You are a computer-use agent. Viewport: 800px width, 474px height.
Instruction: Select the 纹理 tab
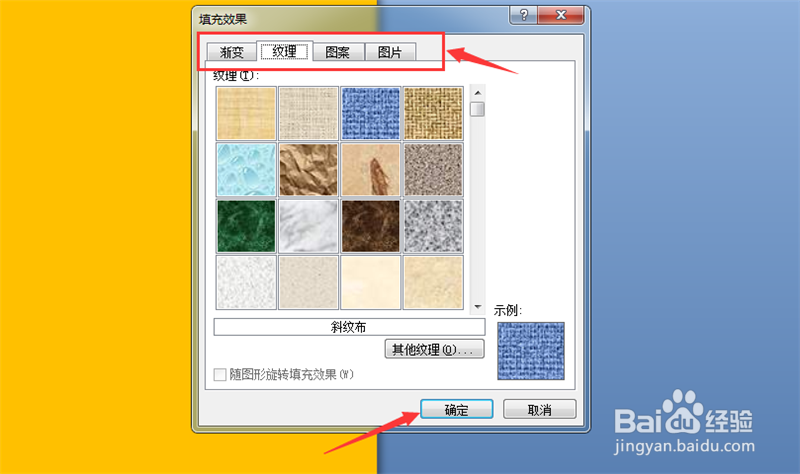[285, 51]
